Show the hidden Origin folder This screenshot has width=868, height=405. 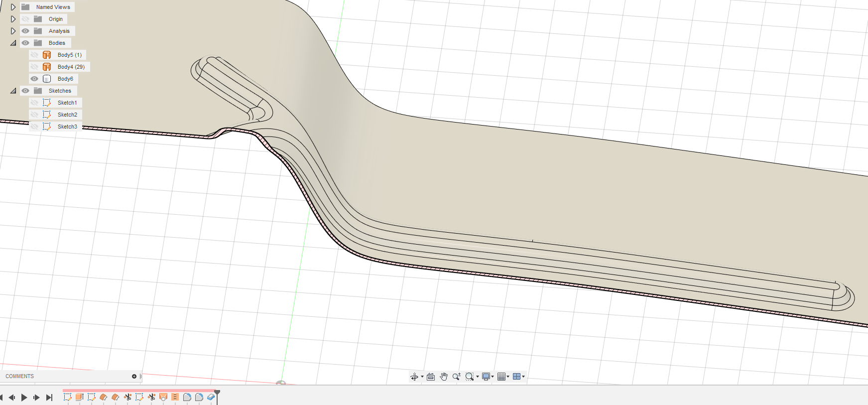click(25, 19)
